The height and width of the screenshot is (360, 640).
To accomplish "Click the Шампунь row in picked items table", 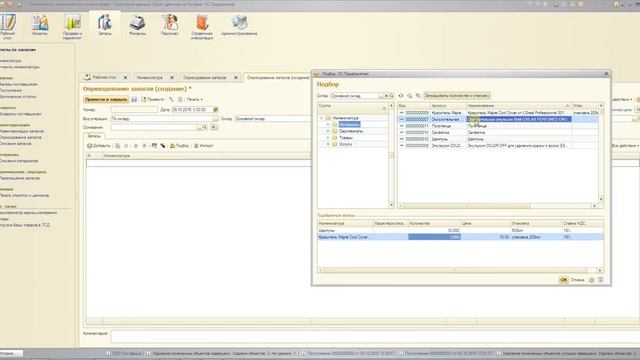I will [460, 231].
